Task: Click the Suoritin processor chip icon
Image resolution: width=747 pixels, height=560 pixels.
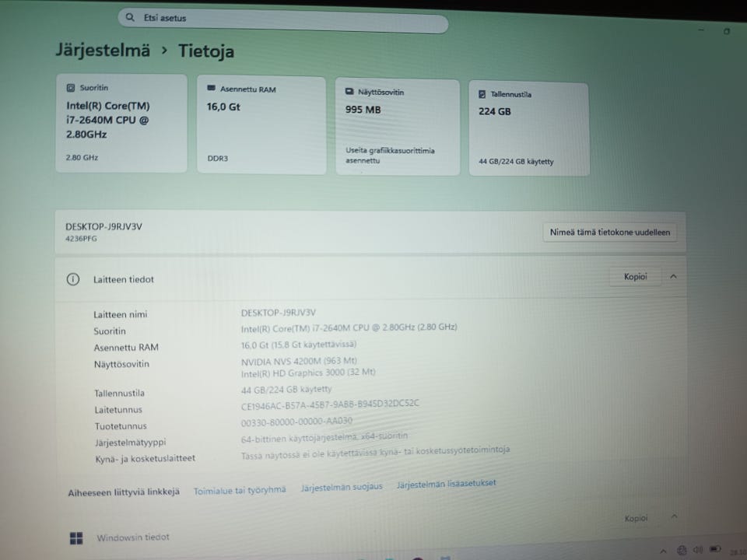Action: (x=71, y=88)
